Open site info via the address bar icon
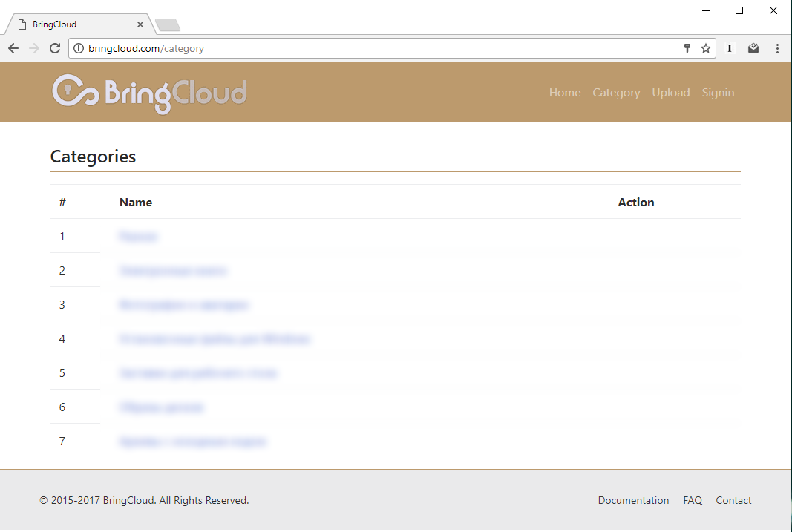 (x=79, y=48)
